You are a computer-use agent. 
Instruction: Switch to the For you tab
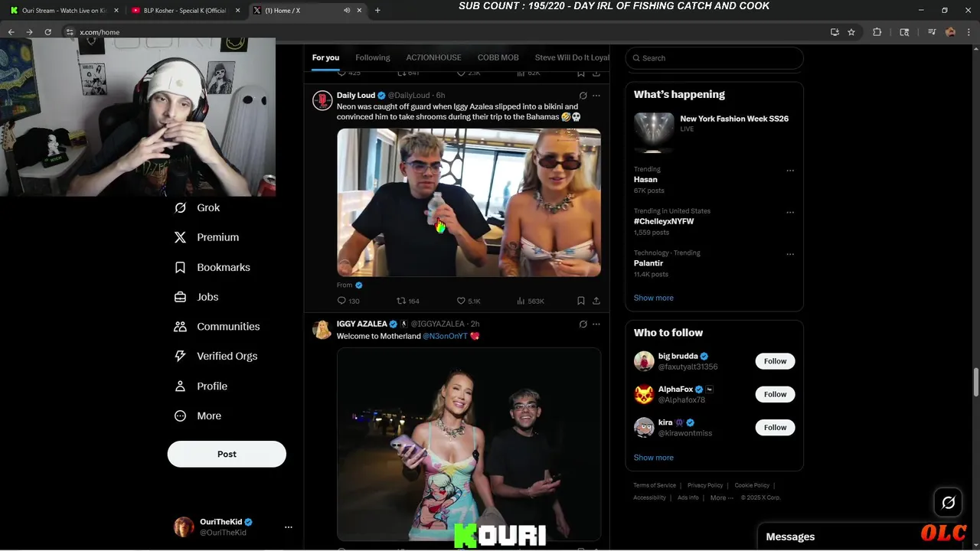pos(325,57)
